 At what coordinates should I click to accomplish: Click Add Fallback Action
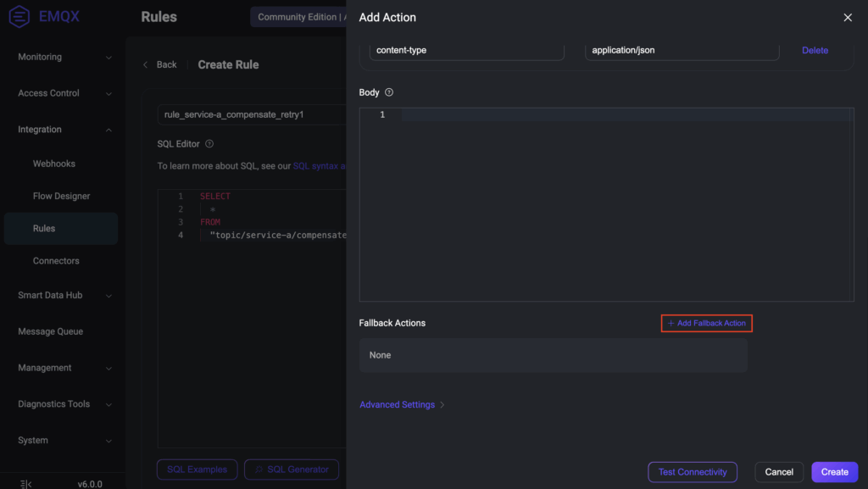(x=706, y=323)
